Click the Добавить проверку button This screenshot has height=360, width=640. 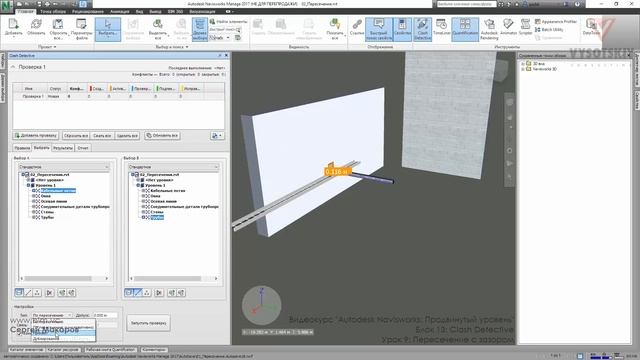click(36, 136)
